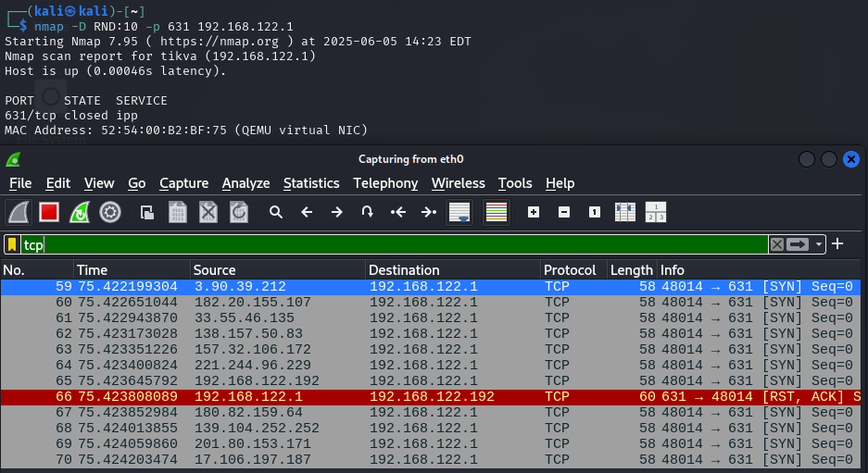
Task: Expand the filter history dropdown arrow
Action: click(x=820, y=244)
